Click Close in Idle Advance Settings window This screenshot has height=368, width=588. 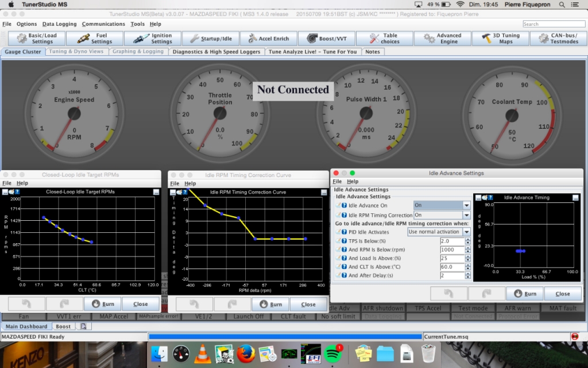point(563,294)
